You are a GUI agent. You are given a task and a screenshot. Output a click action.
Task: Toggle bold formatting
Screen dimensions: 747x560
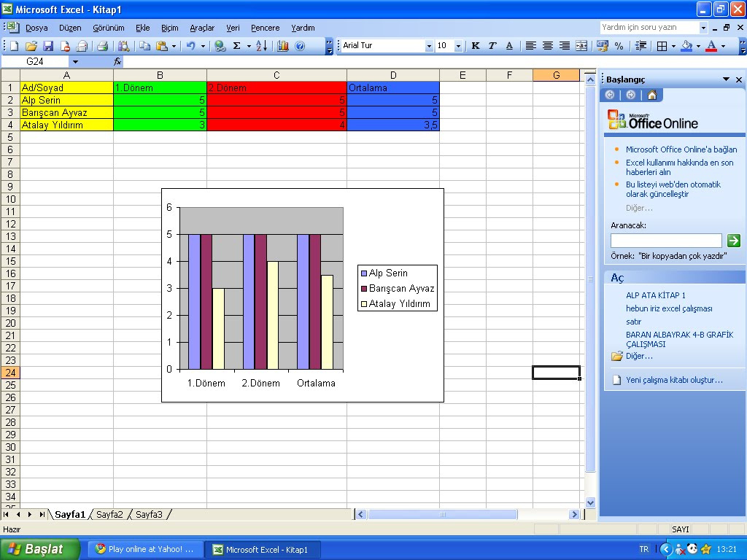475,45
